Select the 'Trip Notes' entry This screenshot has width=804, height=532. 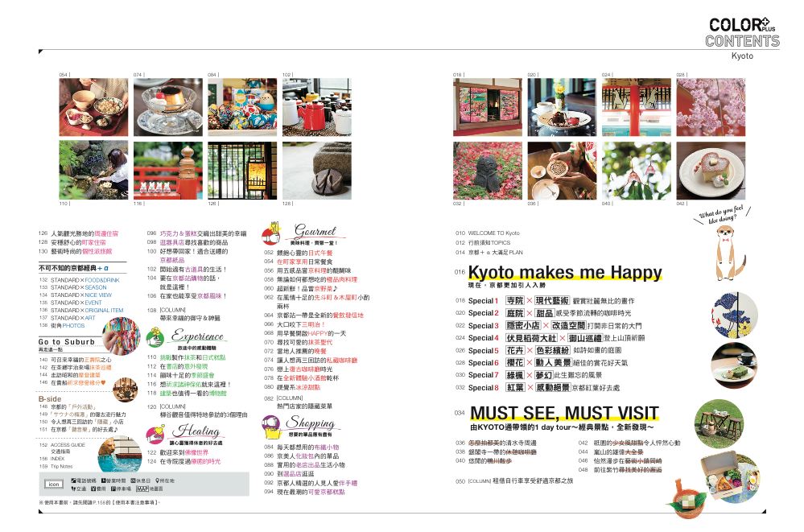pyautogui.click(x=56, y=467)
